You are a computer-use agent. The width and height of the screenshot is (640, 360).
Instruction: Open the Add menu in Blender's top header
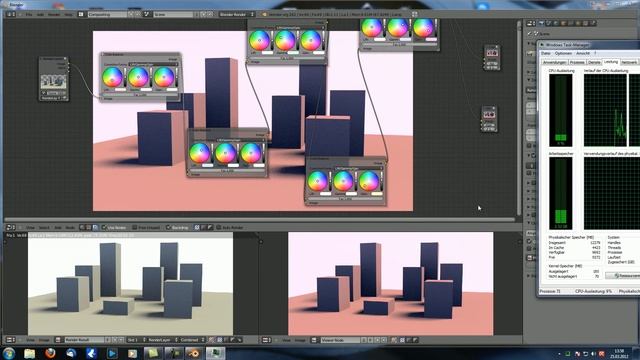(x=40, y=14)
